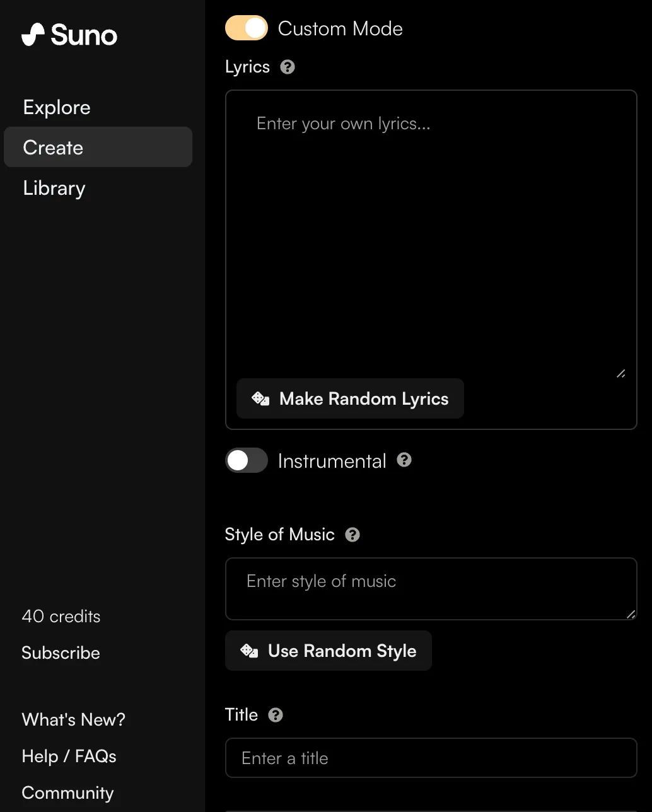Go to the Library section
This screenshot has width=652, height=812.
point(54,188)
